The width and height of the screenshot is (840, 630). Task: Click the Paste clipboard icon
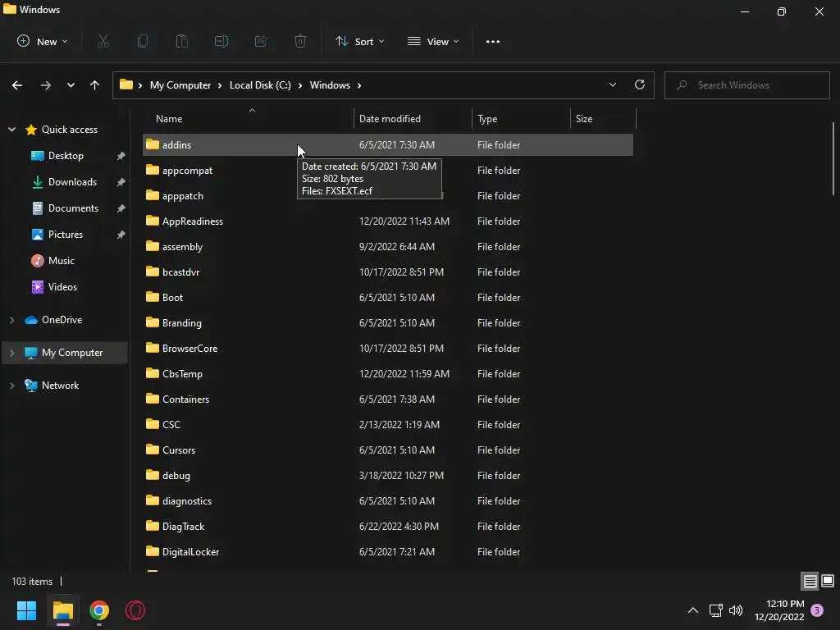pyautogui.click(x=181, y=41)
